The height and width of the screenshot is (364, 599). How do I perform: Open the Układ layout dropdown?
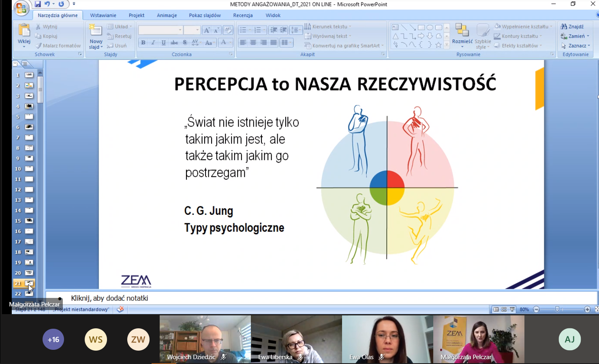tap(120, 26)
